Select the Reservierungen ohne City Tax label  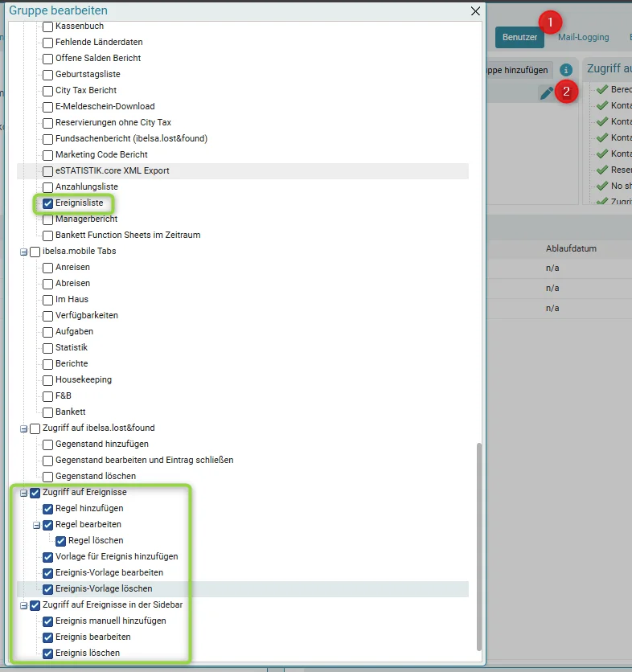tap(113, 122)
